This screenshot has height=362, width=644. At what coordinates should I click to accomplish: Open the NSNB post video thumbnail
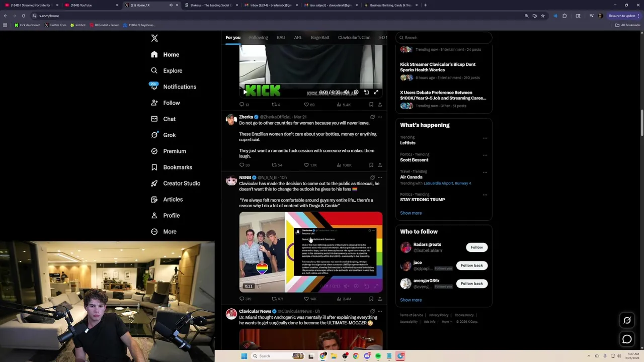click(310, 252)
